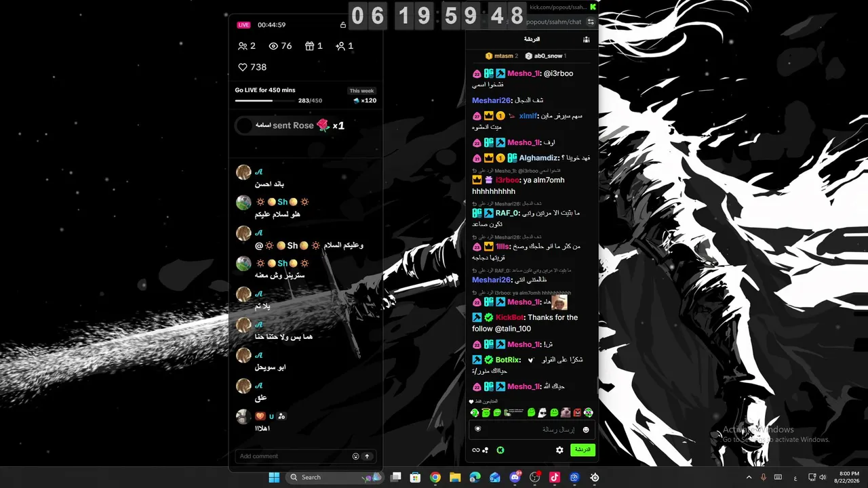Open File Explorer from the taskbar
This screenshot has height=488, width=868.
coord(455,477)
